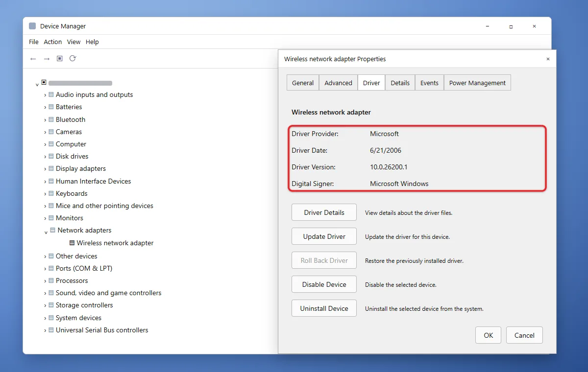Open the Power Management tab
The height and width of the screenshot is (372, 588).
click(x=477, y=83)
